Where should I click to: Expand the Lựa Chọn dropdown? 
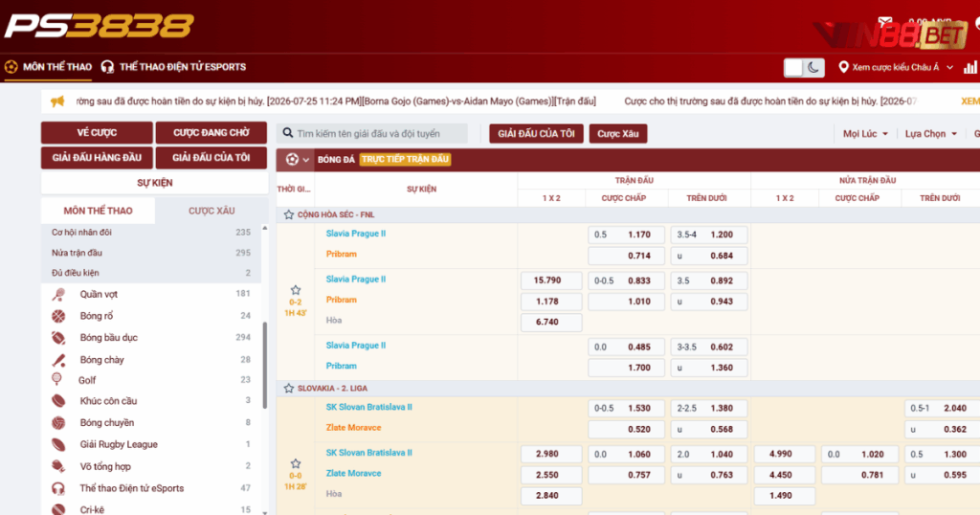tap(931, 134)
